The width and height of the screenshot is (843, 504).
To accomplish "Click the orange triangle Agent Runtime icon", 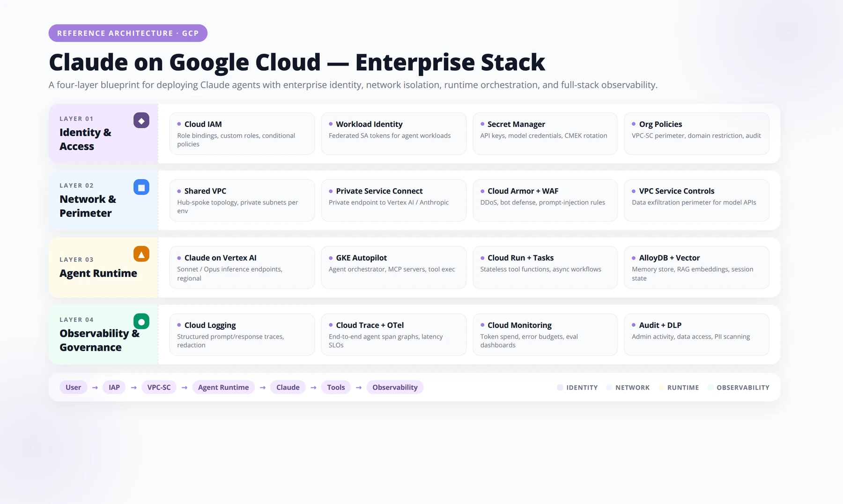I will click(141, 254).
